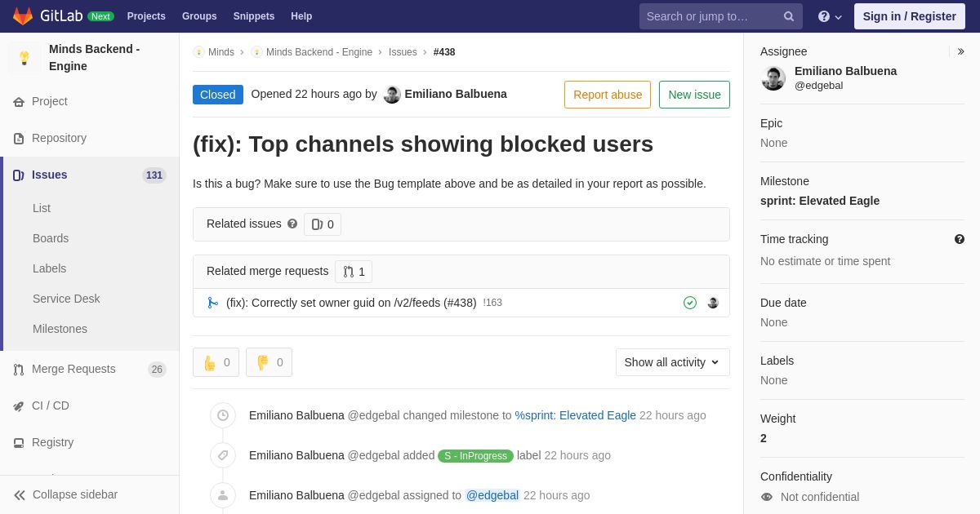Open Emiliano Balbuena author profile link
980x514 pixels.
tap(456, 94)
